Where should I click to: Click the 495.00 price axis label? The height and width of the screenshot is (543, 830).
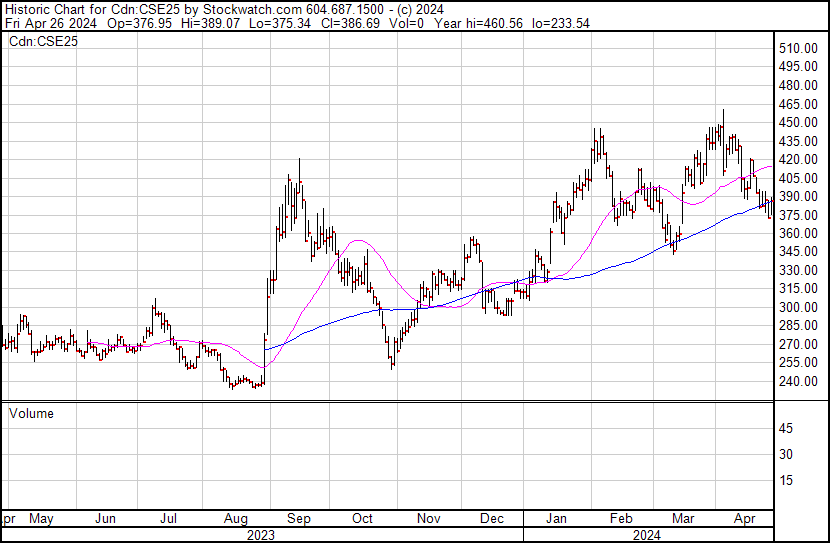tap(798, 66)
